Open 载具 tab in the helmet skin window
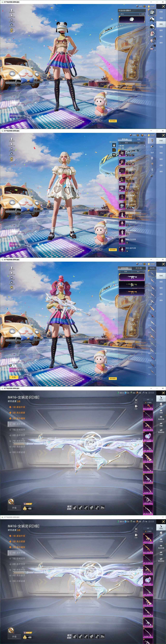166x644 pixels. (161, 31)
